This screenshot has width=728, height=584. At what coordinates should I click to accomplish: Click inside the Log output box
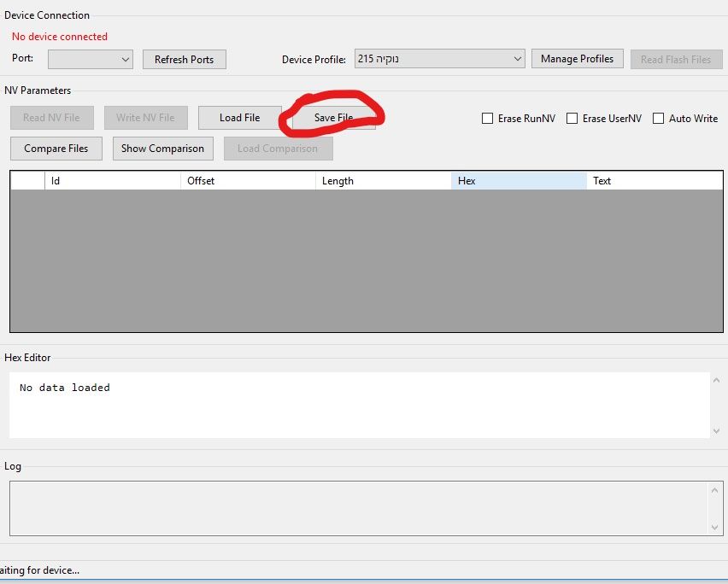(x=359, y=509)
